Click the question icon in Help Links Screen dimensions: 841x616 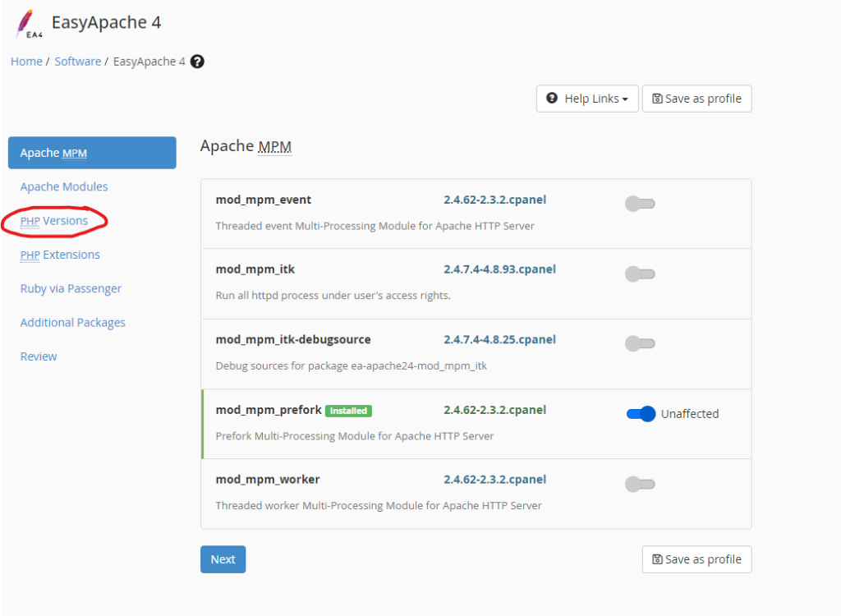[x=551, y=99]
